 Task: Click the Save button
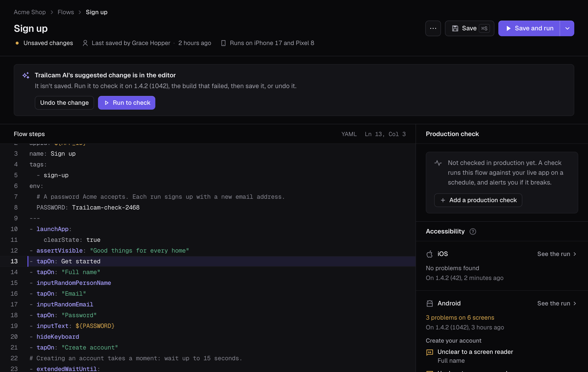tap(469, 28)
